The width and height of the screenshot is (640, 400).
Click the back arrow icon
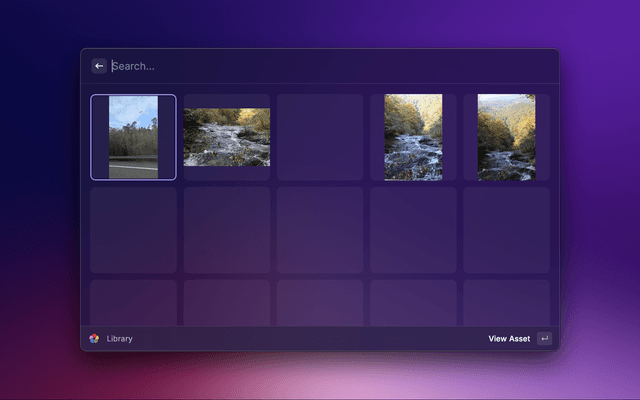point(99,66)
